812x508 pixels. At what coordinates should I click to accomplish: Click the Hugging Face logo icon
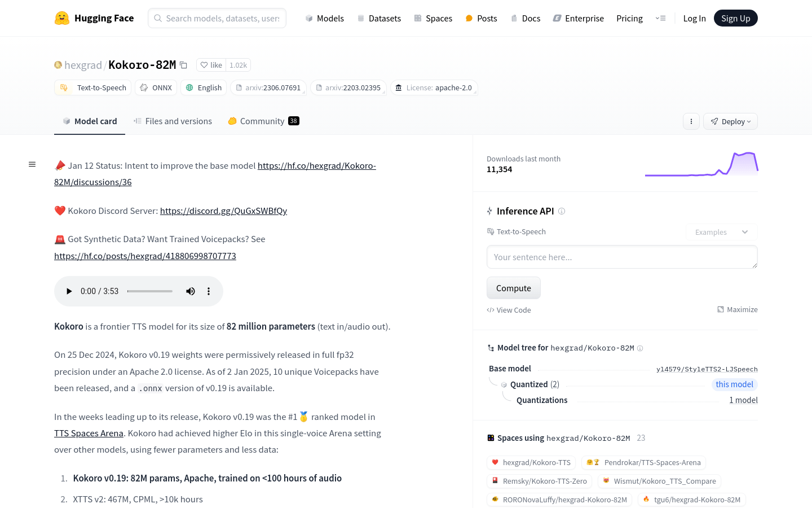tap(62, 18)
